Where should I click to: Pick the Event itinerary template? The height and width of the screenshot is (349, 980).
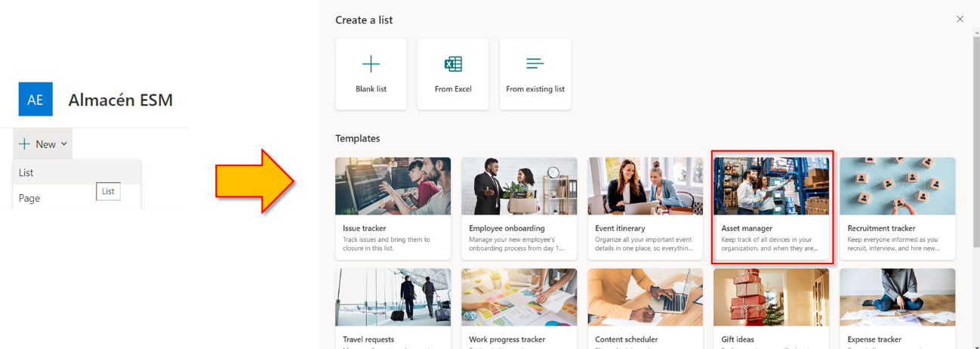coord(645,208)
